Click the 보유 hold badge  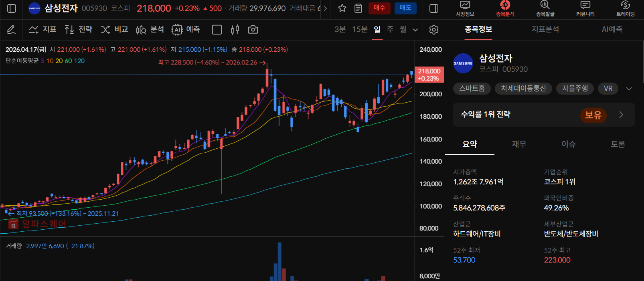(593, 115)
